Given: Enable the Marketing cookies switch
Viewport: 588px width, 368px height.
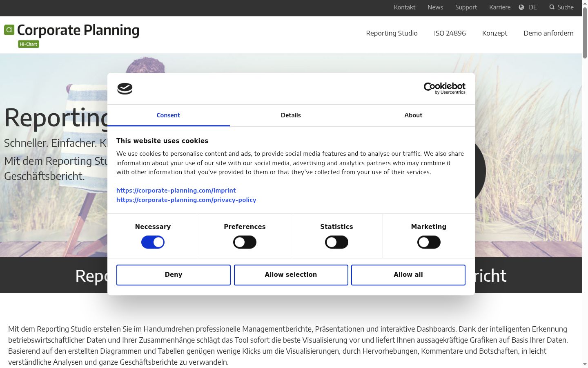Looking at the screenshot, I should (x=429, y=242).
